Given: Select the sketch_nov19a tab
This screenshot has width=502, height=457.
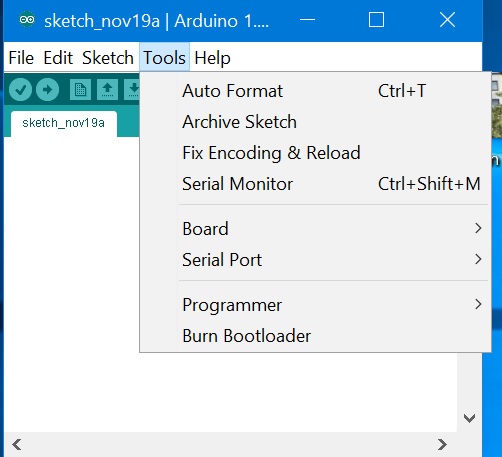Looking at the screenshot, I should click(64, 123).
